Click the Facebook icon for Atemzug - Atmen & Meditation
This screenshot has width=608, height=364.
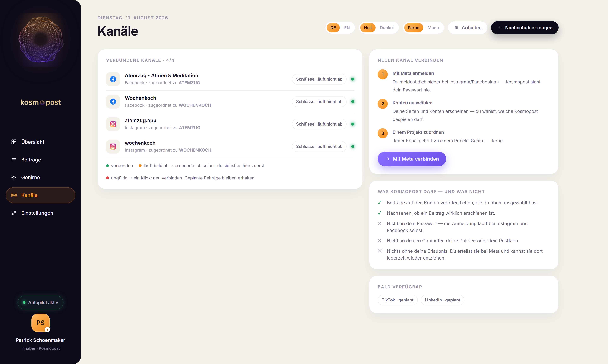coord(113,79)
